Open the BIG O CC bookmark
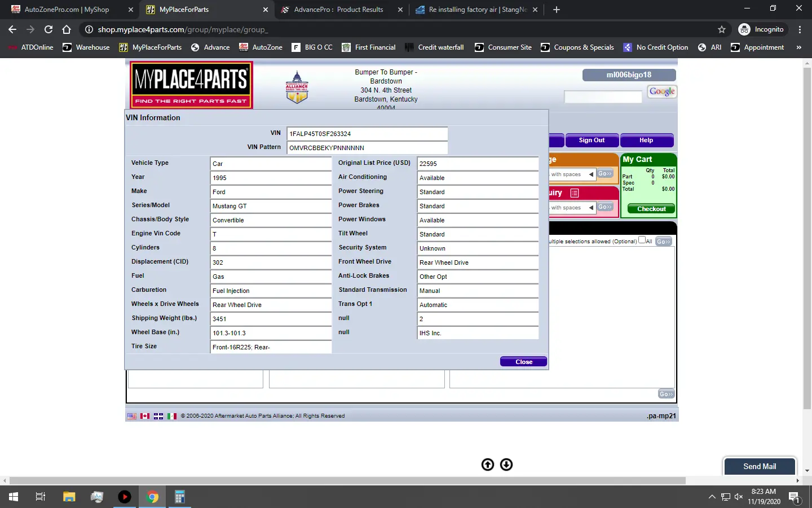Screen dimensions: 812x508 tap(312, 47)
